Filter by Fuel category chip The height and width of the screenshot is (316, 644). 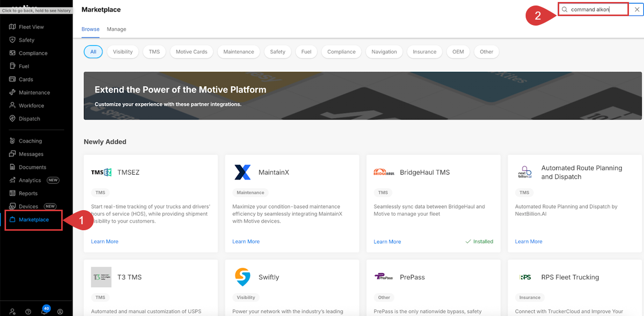[306, 52]
